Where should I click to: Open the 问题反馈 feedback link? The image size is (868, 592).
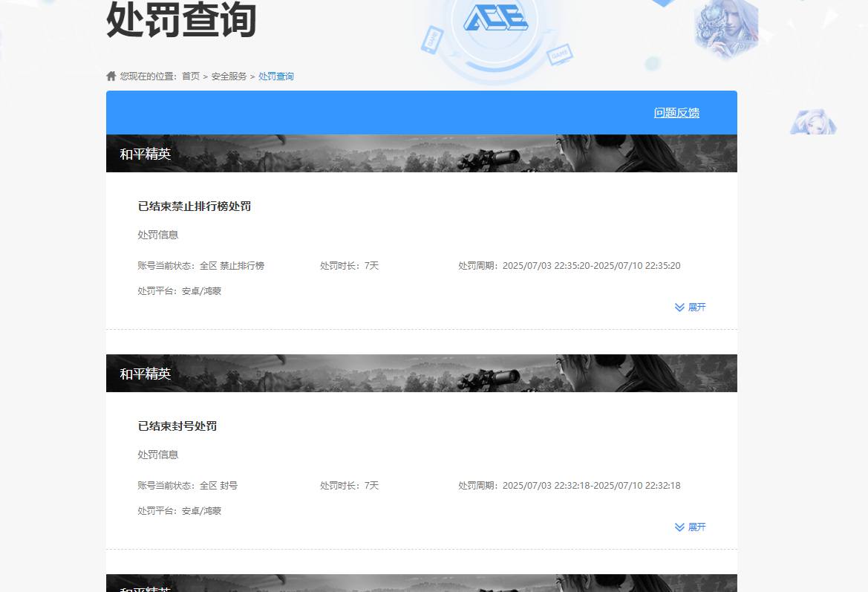676,112
